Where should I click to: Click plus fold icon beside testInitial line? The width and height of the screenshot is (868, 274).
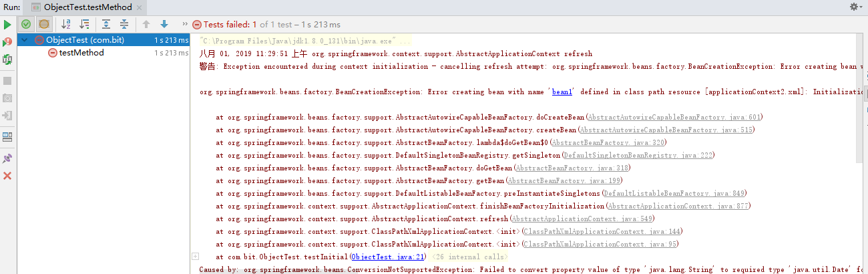(195, 256)
